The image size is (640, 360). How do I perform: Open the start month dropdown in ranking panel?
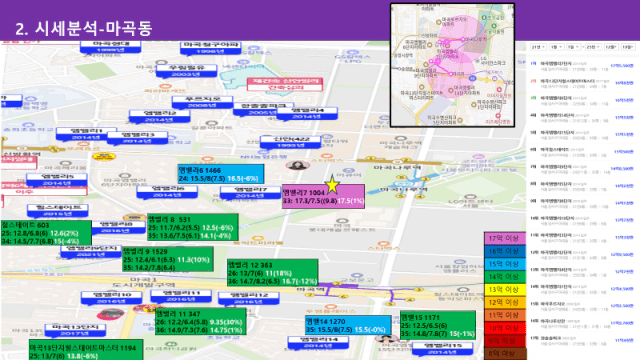click(x=556, y=47)
